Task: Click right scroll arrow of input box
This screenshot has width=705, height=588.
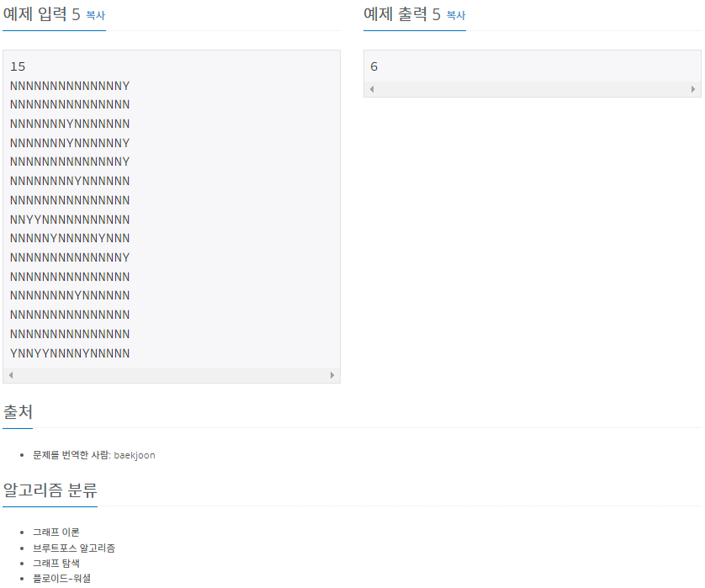Action: [332, 375]
